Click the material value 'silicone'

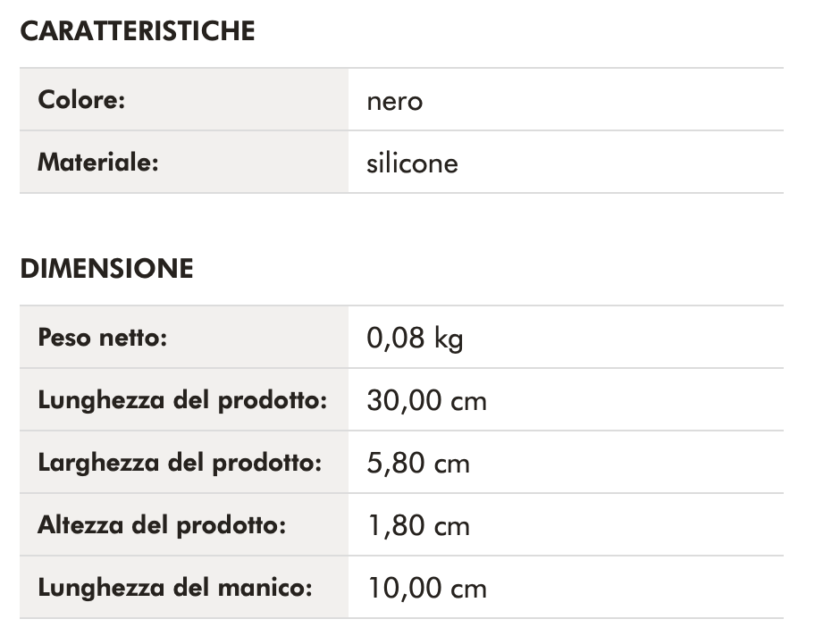[x=412, y=163]
